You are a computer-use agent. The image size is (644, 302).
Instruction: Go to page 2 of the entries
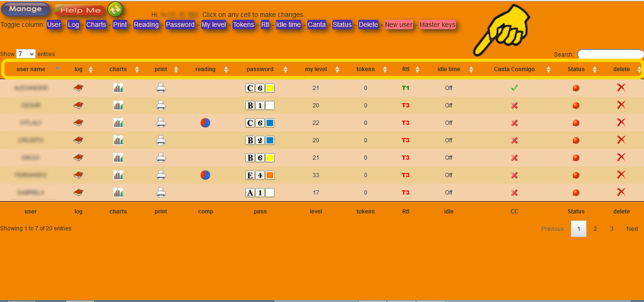(x=595, y=229)
